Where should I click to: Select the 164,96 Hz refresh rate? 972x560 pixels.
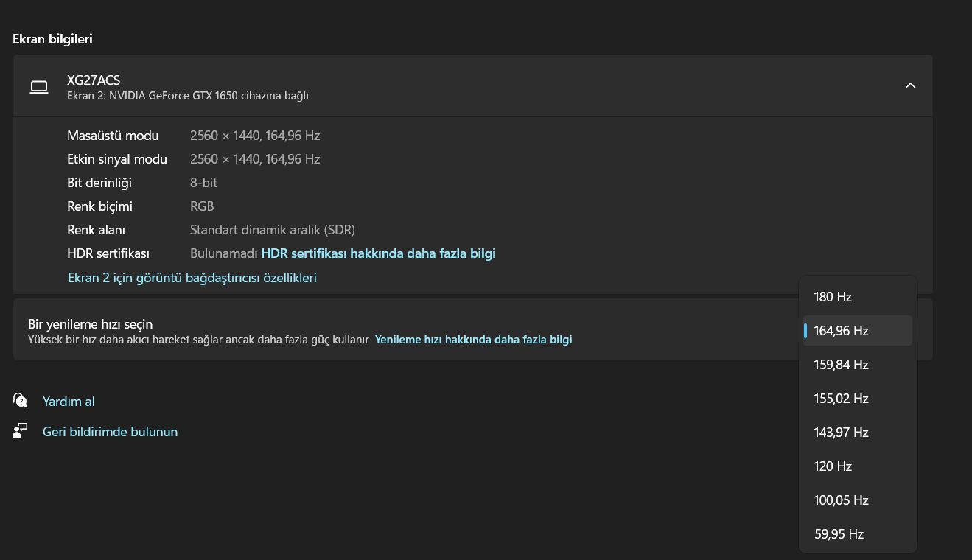pyautogui.click(x=841, y=331)
